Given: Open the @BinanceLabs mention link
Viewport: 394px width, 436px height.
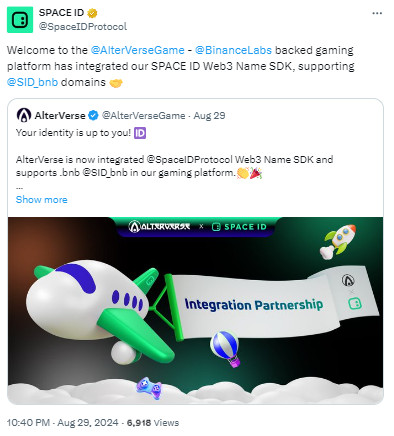Looking at the screenshot, I should tap(233, 50).
